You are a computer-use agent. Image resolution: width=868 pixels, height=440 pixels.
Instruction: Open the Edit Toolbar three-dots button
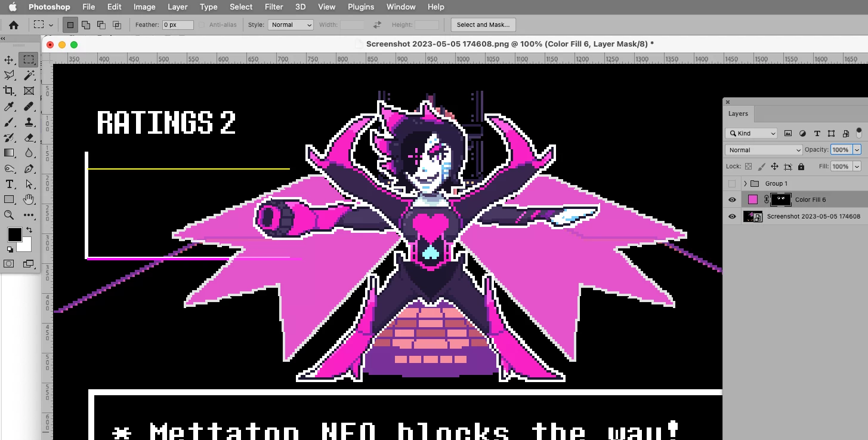tap(29, 215)
